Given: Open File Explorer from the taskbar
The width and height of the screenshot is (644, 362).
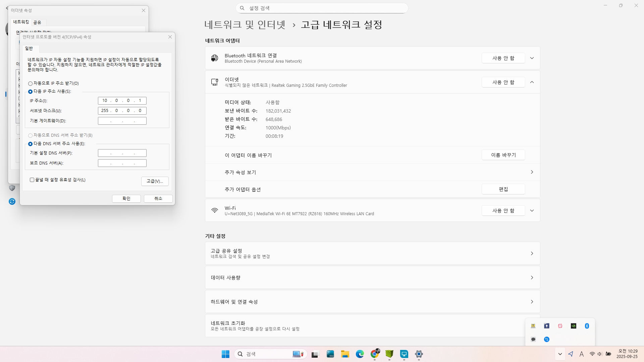Looking at the screenshot, I should tap(345, 354).
